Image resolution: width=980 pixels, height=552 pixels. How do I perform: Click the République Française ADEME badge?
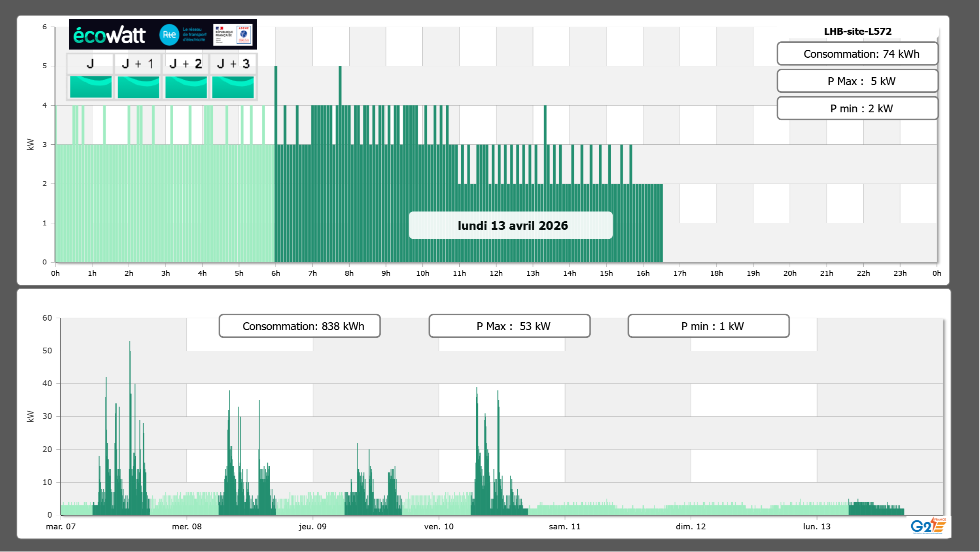coord(233,35)
